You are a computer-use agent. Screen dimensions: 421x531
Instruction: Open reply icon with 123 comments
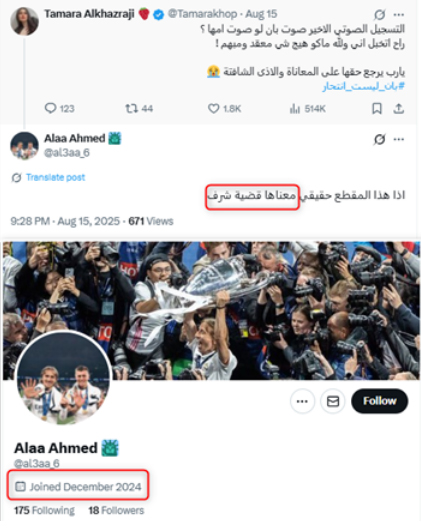click(x=50, y=108)
